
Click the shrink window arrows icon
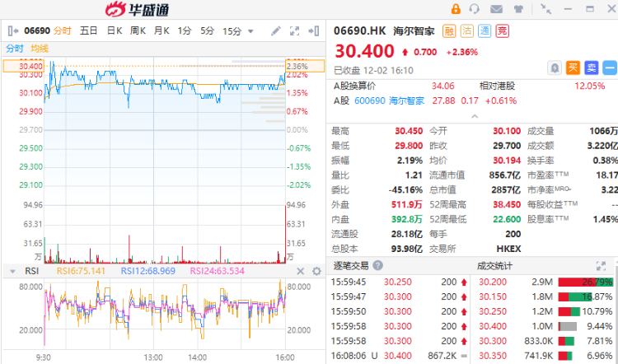(x=545, y=9)
